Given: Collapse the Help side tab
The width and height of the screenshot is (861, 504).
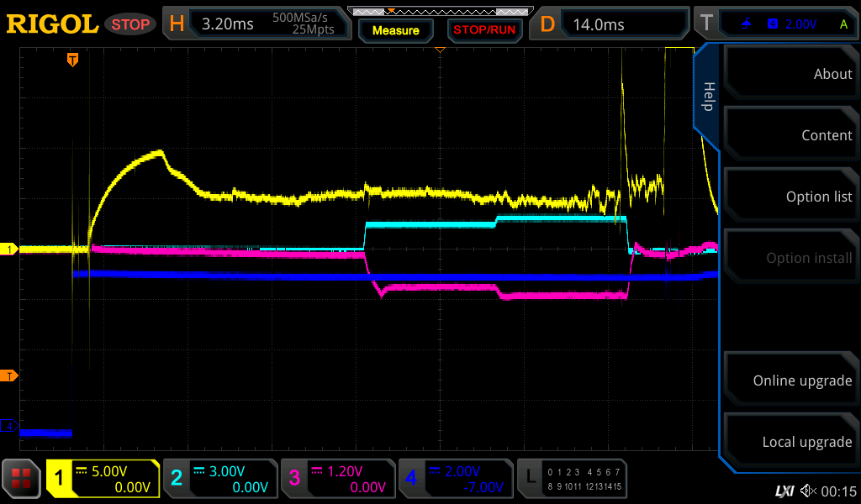Looking at the screenshot, I should pyautogui.click(x=707, y=97).
